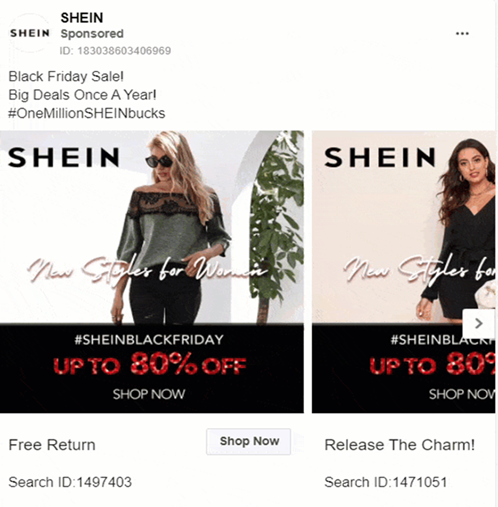Open first ad image with green sweater

[152, 272]
